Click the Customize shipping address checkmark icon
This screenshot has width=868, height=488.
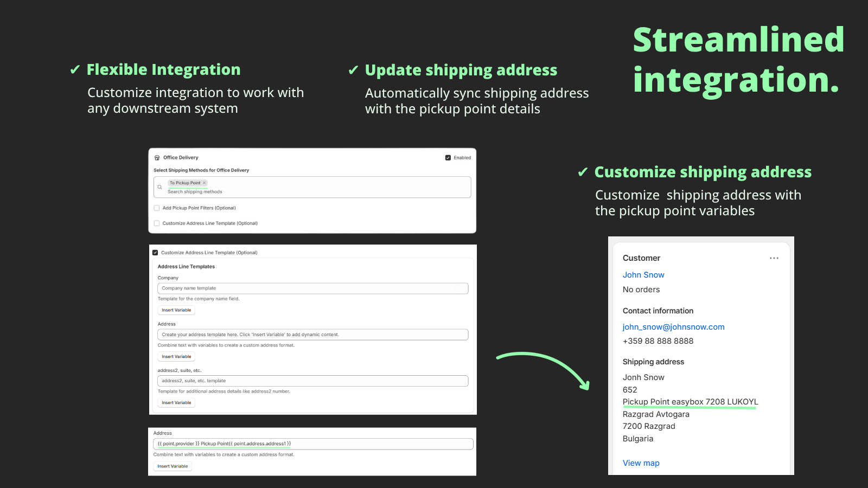pyautogui.click(x=583, y=172)
